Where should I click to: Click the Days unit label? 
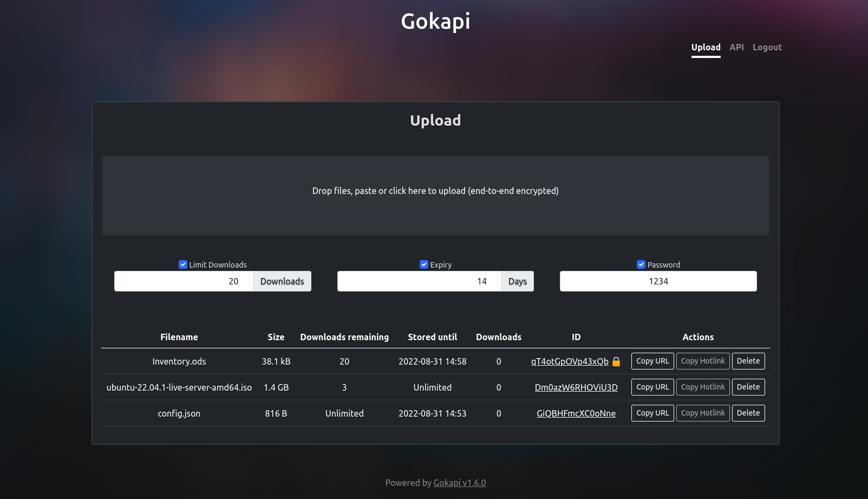coord(518,281)
